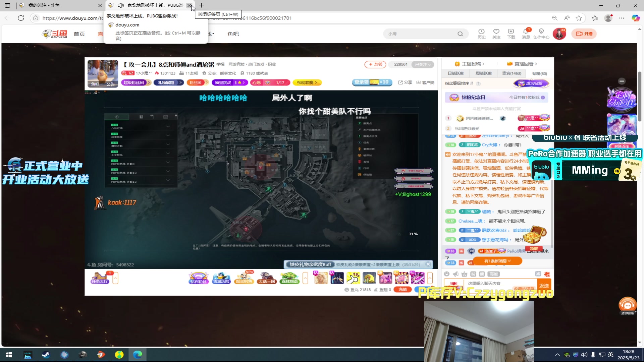Click the 登录领 ×10 reward button
Image resolution: width=644 pixels, height=362 pixels.
372,82
